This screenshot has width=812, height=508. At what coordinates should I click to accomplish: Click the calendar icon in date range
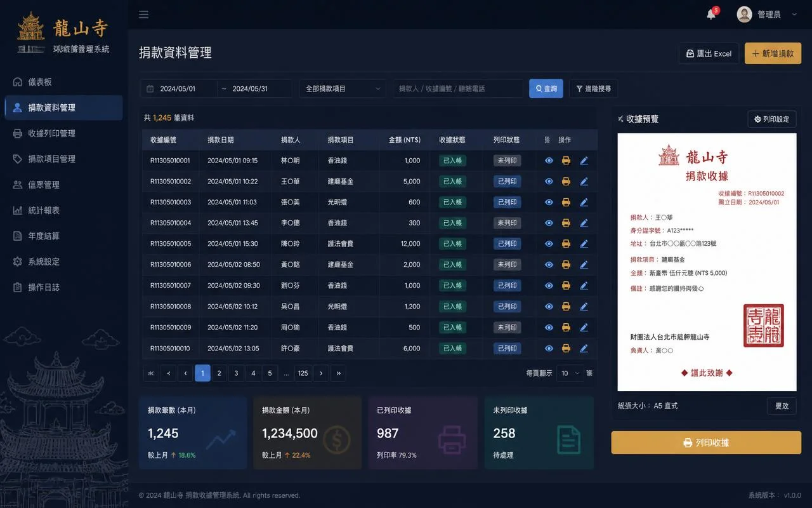150,89
